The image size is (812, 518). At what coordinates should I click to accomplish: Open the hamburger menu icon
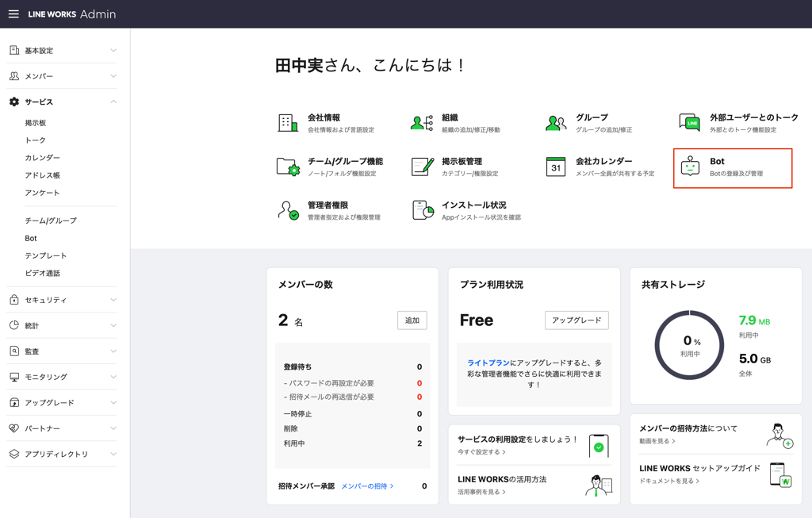pos(14,14)
